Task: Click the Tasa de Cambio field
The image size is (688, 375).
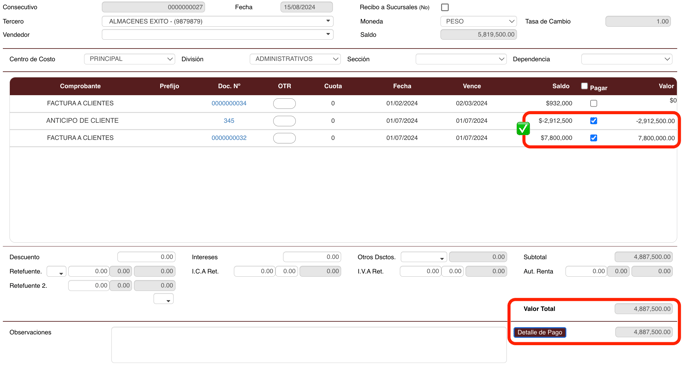Action: tap(638, 21)
